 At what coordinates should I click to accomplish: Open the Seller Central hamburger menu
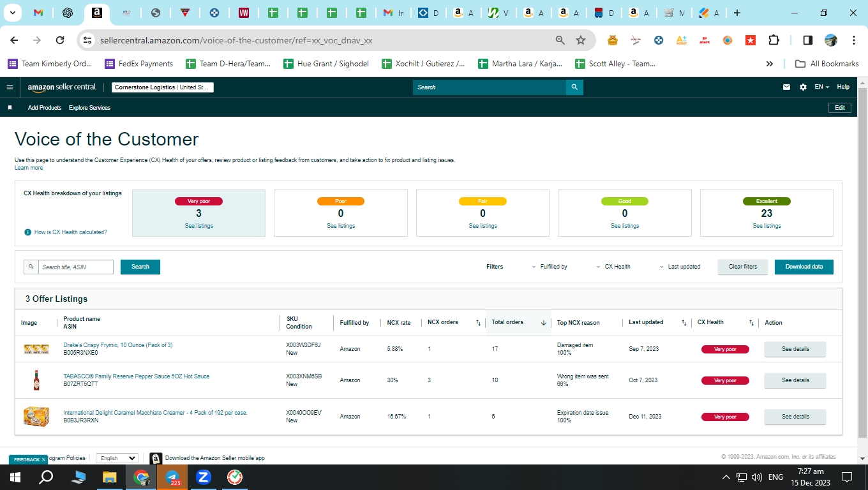coord(10,87)
